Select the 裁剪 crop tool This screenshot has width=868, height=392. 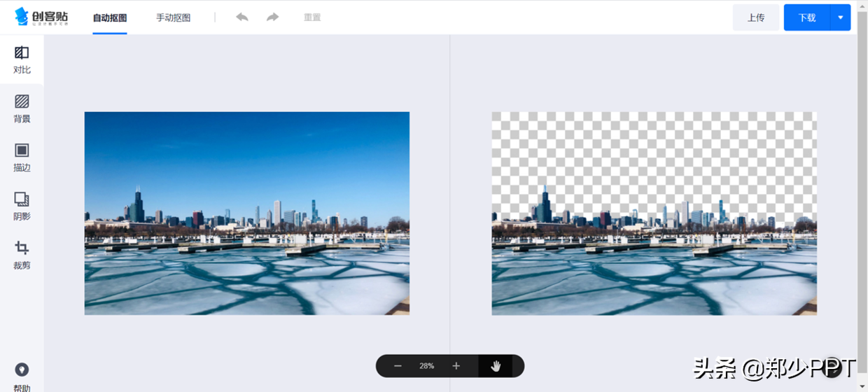(22, 255)
